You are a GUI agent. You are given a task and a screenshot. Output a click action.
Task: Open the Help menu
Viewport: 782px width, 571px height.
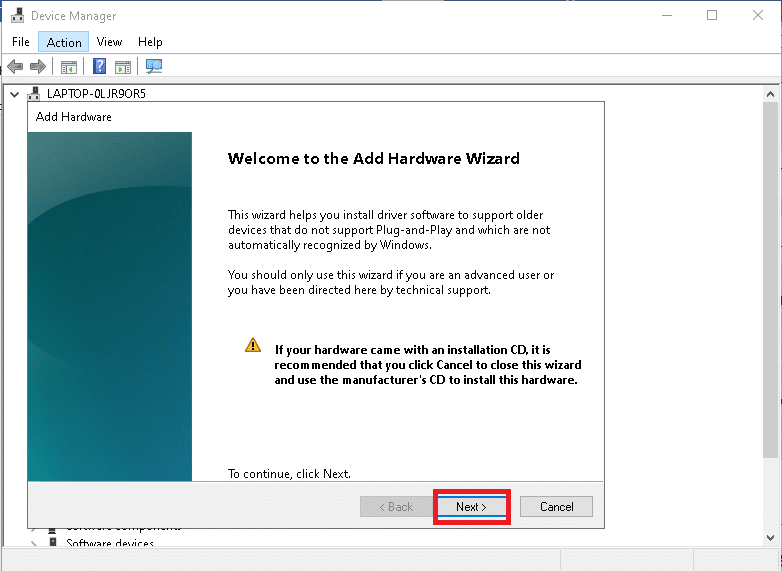pos(150,42)
